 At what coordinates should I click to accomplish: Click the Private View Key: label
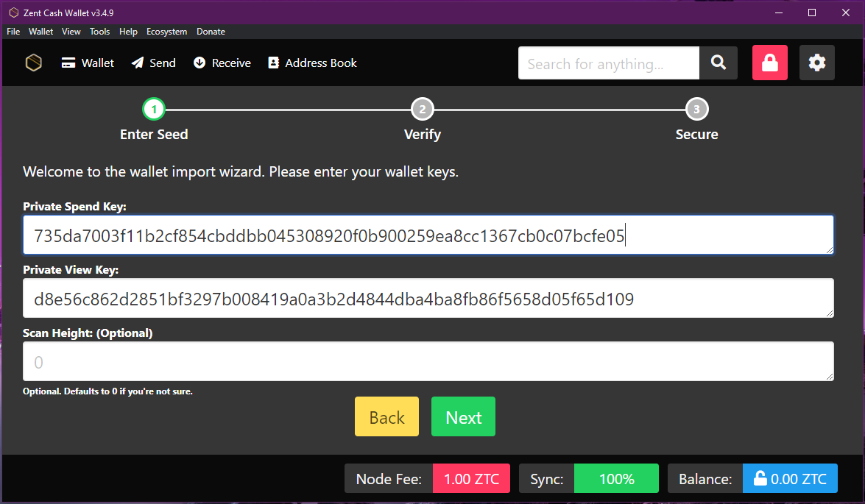point(71,269)
